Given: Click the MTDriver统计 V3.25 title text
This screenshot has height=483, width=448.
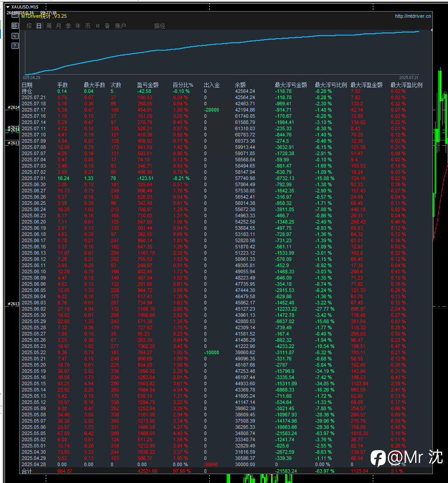Looking at the screenshot, I should (44, 16).
